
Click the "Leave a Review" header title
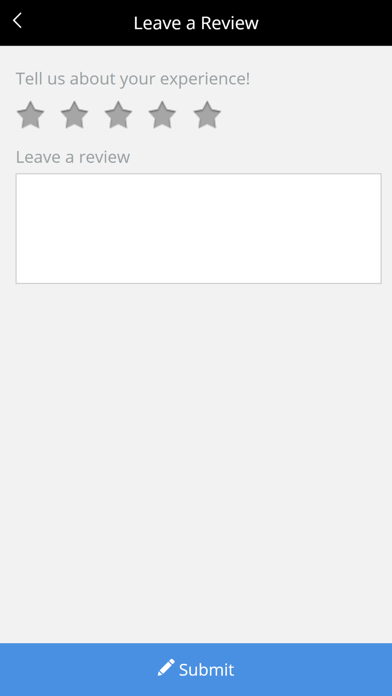pos(196,23)
